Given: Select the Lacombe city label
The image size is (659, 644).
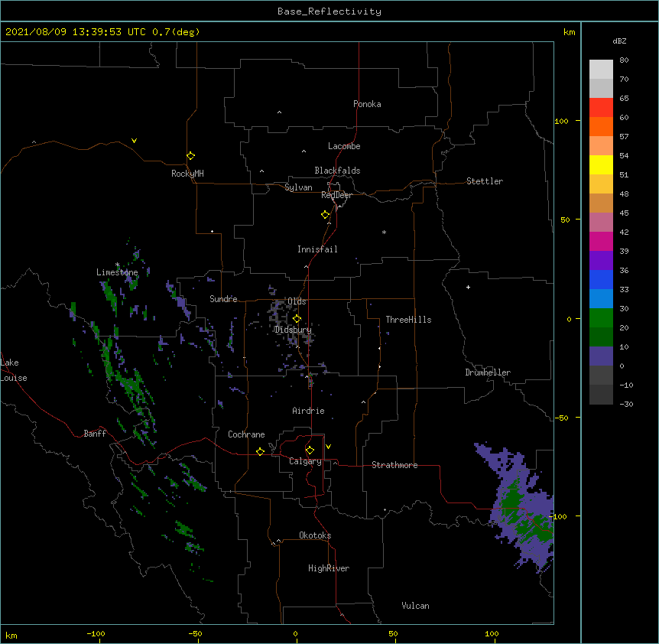Looking at the screenshot, I should [344, 146].
